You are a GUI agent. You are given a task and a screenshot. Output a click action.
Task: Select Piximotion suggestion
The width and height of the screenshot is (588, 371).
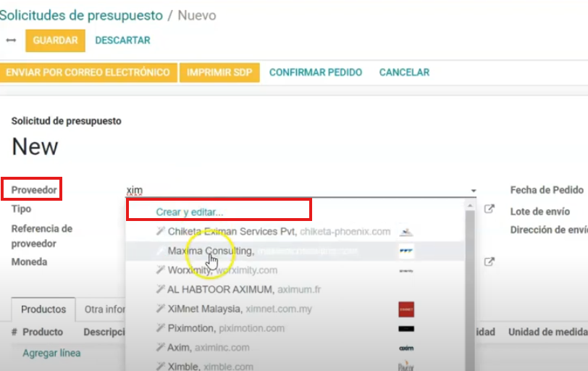(x=295, y=328)
